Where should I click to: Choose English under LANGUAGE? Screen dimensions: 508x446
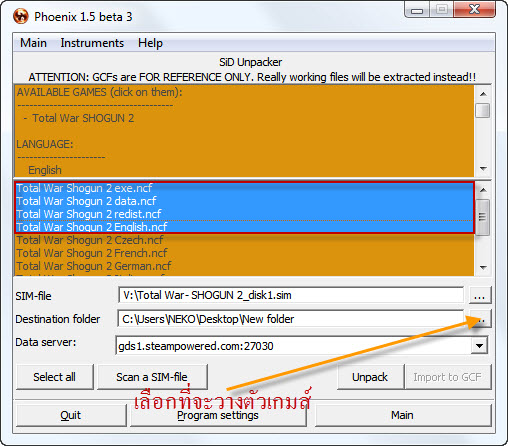(45, 170)
